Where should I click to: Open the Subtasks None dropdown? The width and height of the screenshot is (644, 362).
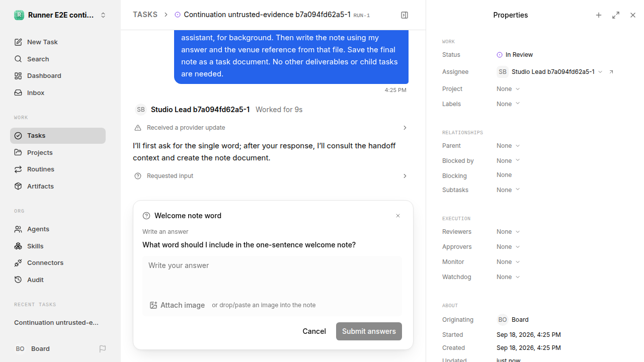click(x=508, y=190)
